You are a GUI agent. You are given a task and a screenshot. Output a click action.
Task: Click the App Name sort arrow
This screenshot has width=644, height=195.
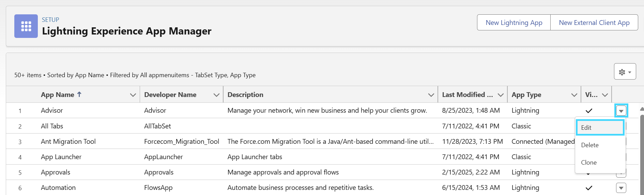click(x=79, y=94)
